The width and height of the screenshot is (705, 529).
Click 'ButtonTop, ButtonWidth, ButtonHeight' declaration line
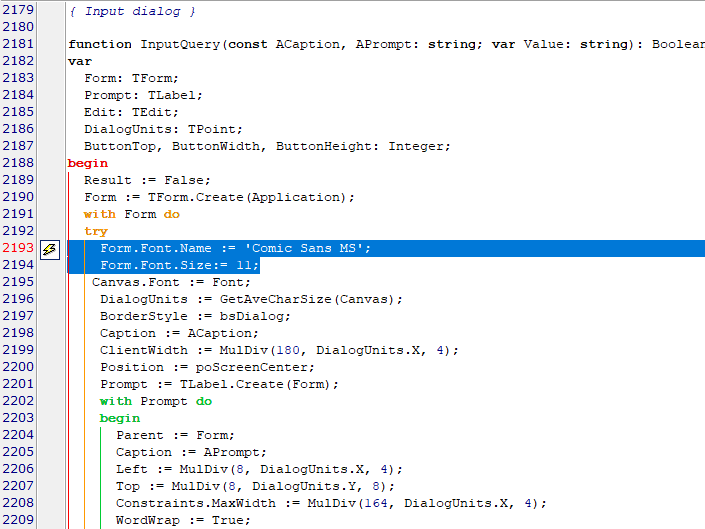click(x=267, y=147)
